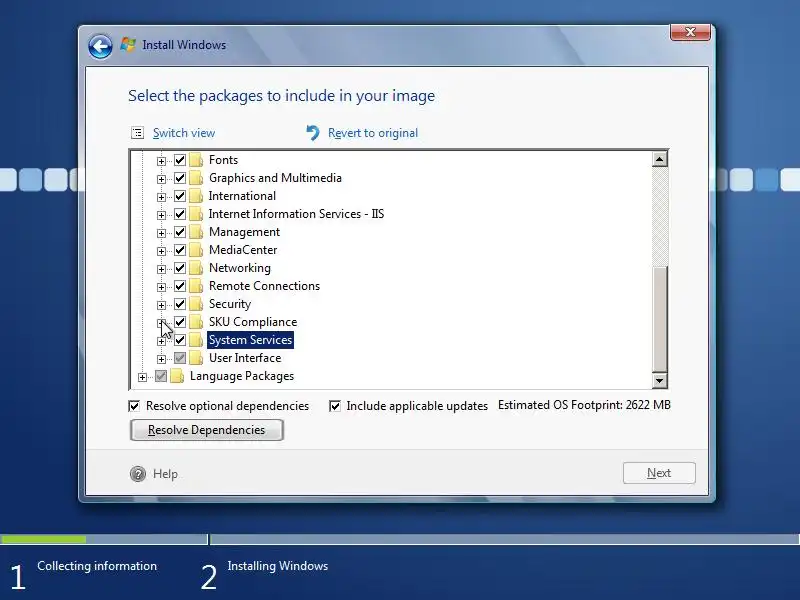Click the Internet Information Services folder icon

coord(196,214)
